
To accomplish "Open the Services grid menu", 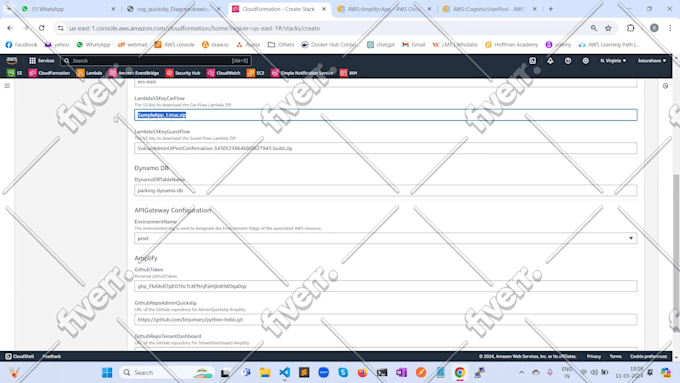I will pyautogui.click(x=42, y=61).
